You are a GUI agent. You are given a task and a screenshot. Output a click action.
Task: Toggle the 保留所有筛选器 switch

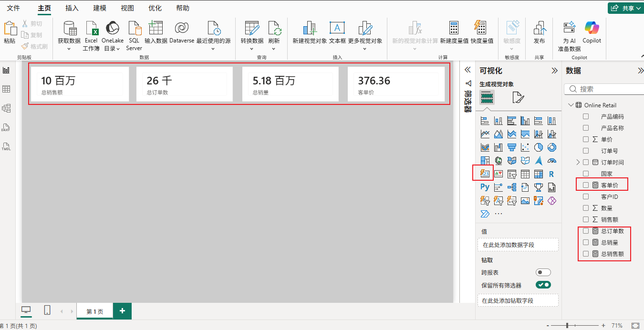[543, 285]
